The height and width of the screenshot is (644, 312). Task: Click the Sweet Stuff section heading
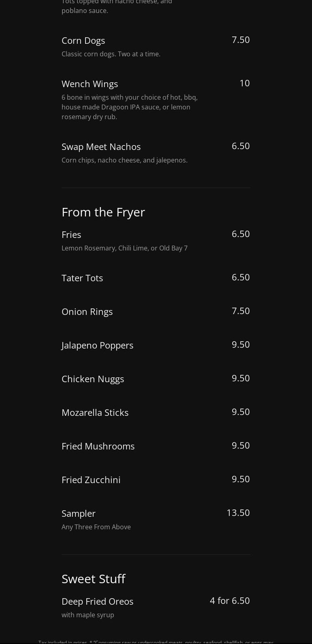[x=93, y=579]
